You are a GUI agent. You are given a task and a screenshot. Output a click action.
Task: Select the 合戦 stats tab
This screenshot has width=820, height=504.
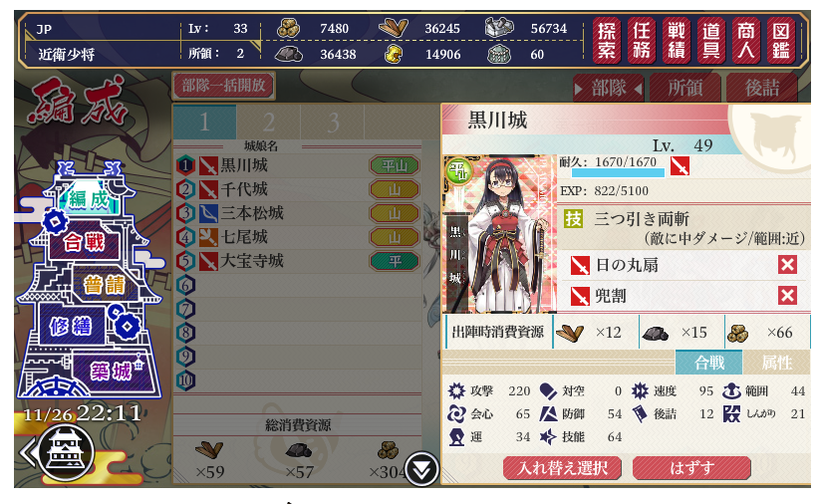point(709,363)
